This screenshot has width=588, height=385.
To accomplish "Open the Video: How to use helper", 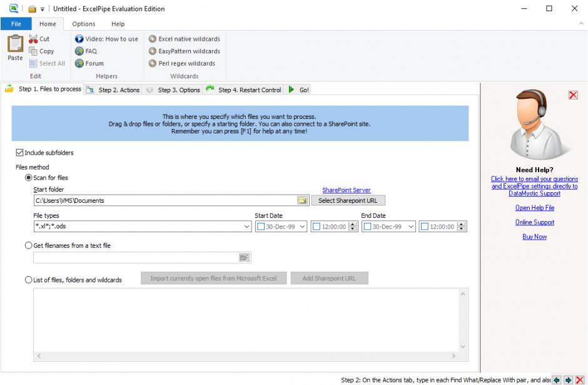I will (x=106, y=39).
